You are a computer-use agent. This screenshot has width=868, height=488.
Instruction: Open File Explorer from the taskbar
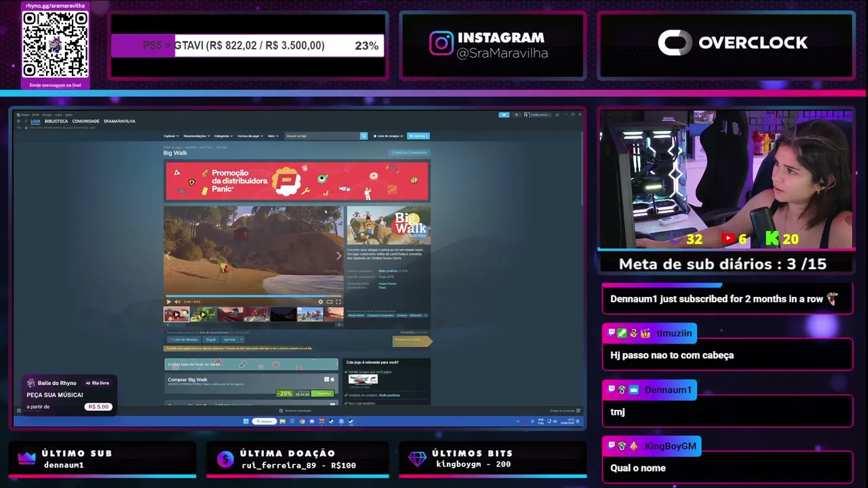[282, 421]
